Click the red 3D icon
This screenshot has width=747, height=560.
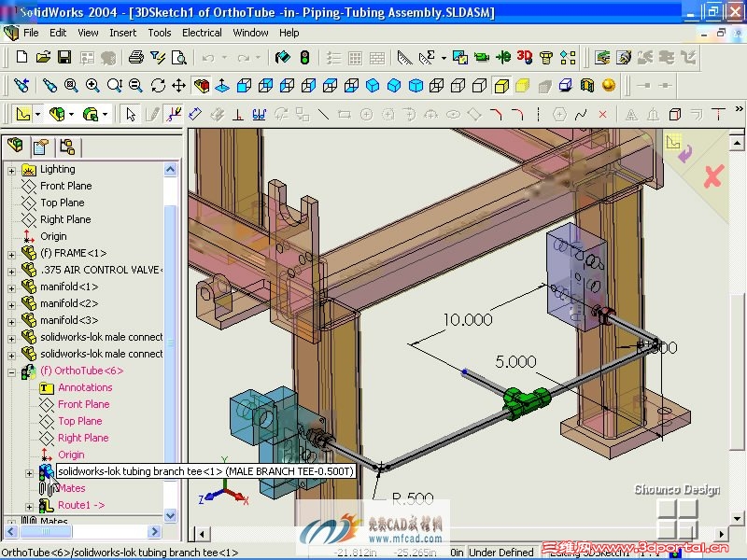pyautogui.click(x=525, y=57)
